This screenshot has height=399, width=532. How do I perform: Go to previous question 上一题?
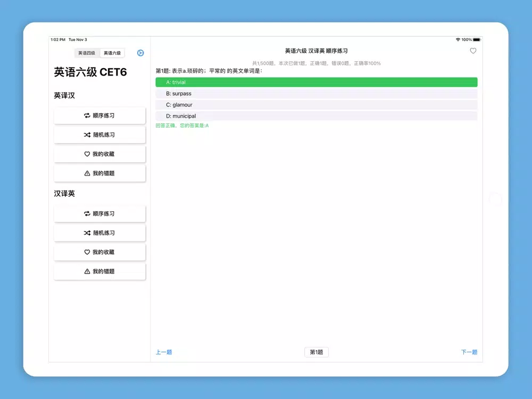[164, 352]
